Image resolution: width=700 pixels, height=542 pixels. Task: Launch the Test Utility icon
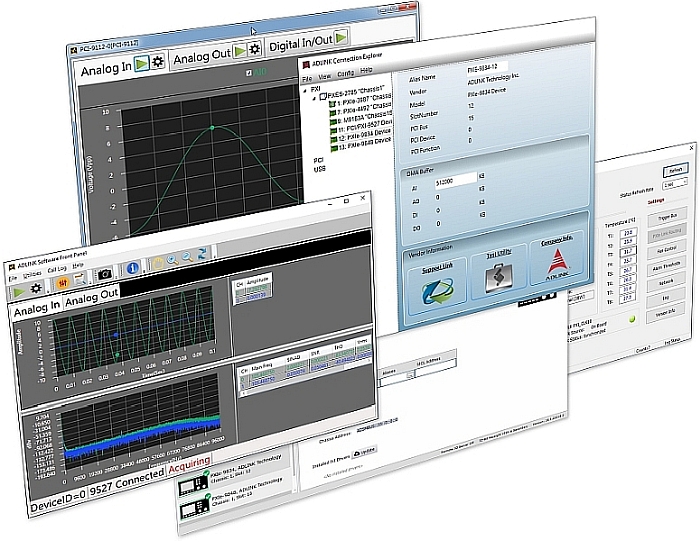click(498, 280)
